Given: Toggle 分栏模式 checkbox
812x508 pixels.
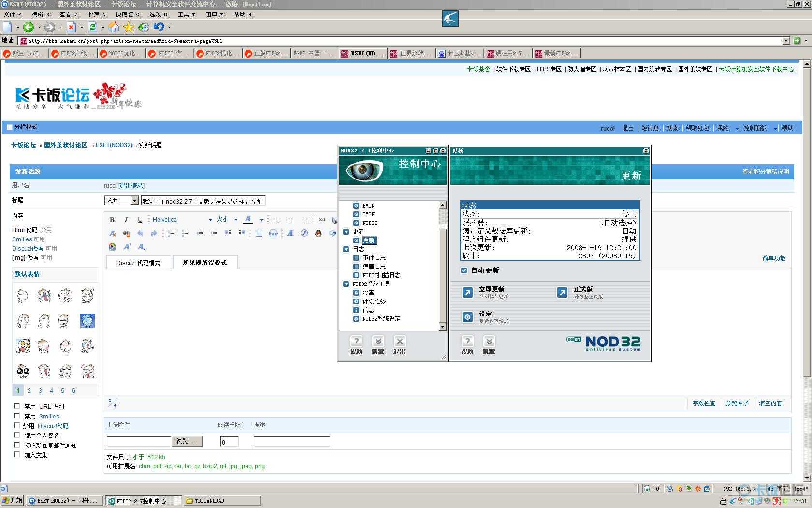Looking at the screenshot, I should [x=10, y=127].
